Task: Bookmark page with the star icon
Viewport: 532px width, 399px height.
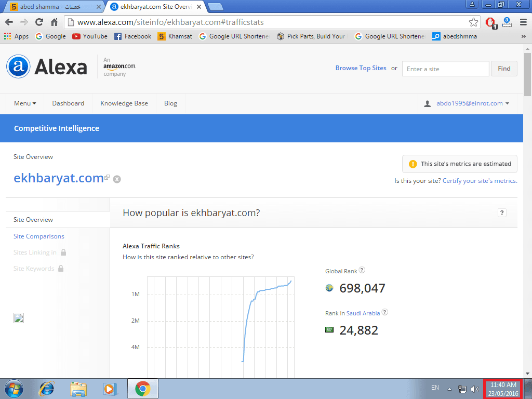Action: pos(473,22)
